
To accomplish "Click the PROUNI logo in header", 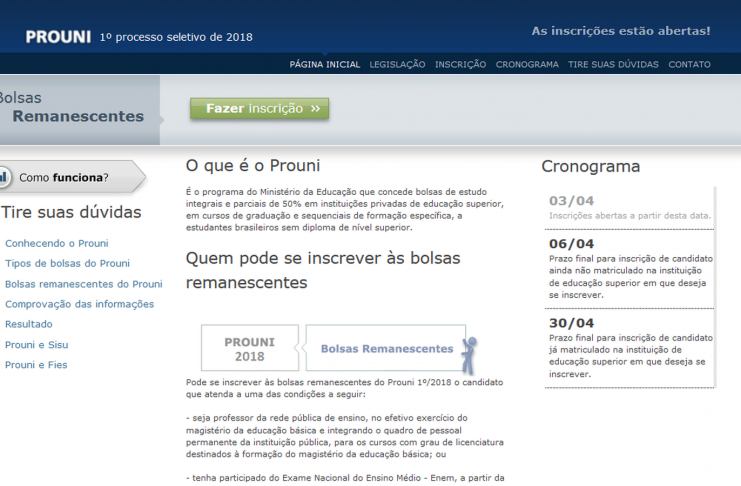I will (58, 37).
